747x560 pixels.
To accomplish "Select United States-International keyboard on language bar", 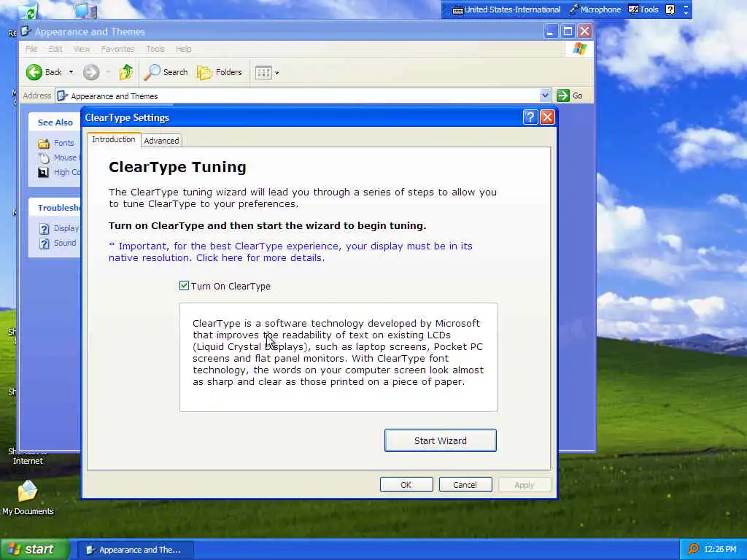I will (506, 9).
